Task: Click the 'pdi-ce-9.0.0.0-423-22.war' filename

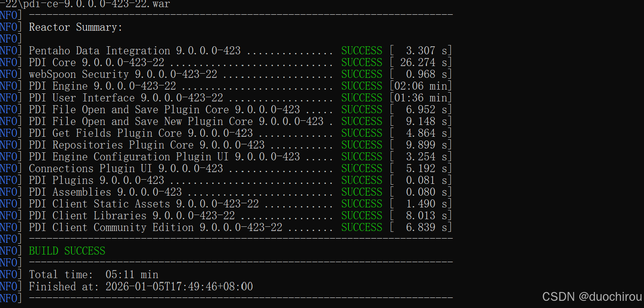Action: (97, 4)
